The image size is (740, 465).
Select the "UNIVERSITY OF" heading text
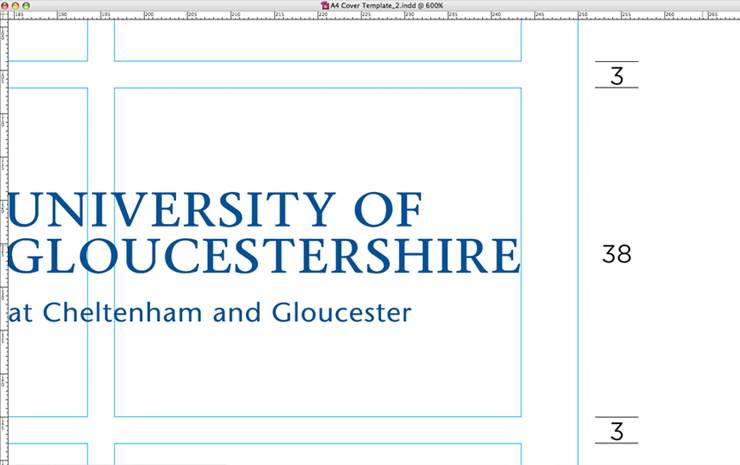[x=215, y=210]
